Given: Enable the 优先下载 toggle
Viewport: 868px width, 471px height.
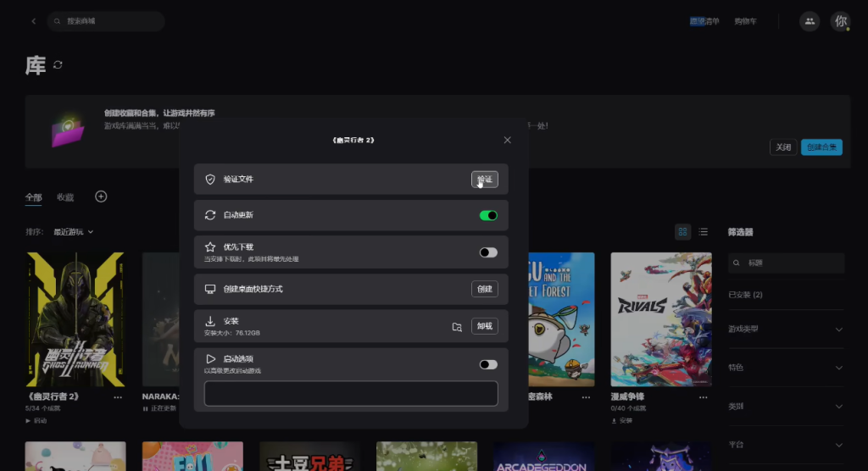Looking at the screenshot, I should pyautogui.click(x=488, y=252).
